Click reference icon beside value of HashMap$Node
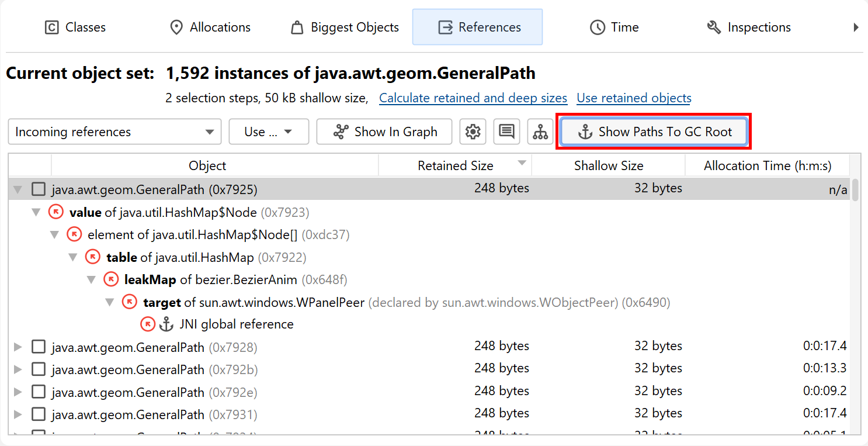Viewport: 868px width, 446px height. [x=56, y=212]
